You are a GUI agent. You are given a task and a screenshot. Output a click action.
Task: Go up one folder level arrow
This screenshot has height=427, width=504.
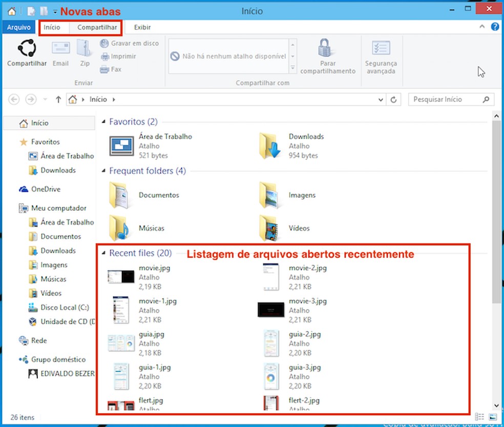click(58, 99)
